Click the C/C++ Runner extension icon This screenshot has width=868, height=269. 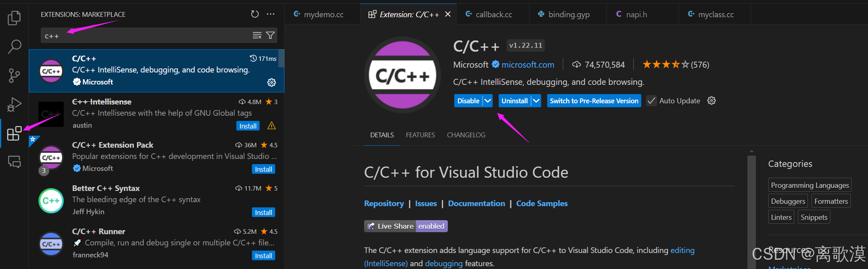click(51, 244)
